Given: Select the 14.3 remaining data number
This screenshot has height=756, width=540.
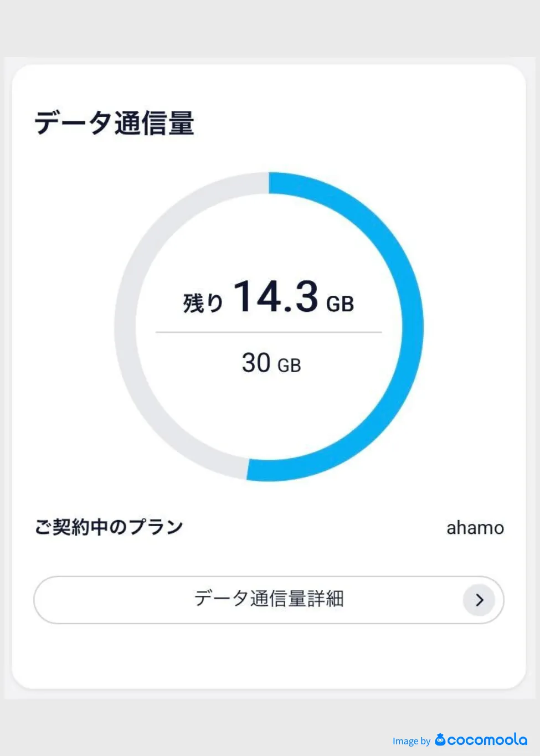Looking at the screenshot, I should tap(276, 297).
